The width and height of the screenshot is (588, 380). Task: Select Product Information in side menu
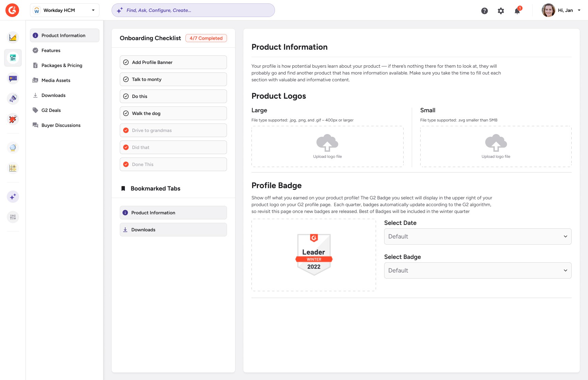[x=65, y=35]
